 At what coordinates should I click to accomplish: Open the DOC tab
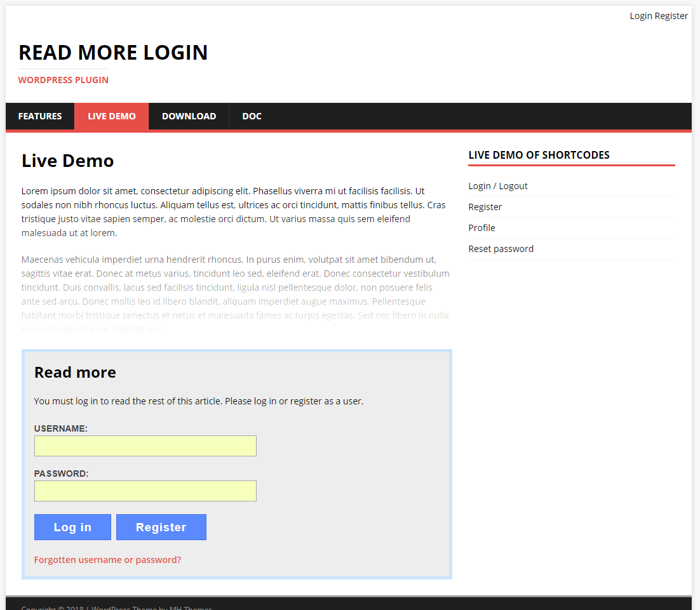click(x=252, y=116)
